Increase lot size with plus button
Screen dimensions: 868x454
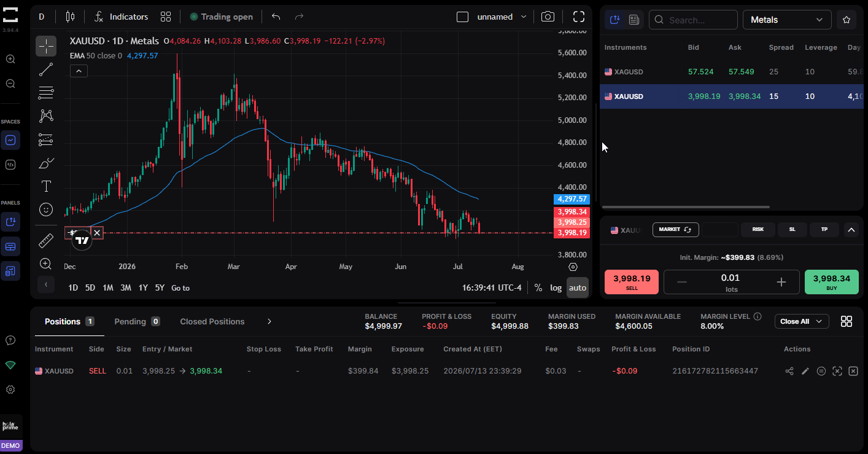(x=781, y=282)
